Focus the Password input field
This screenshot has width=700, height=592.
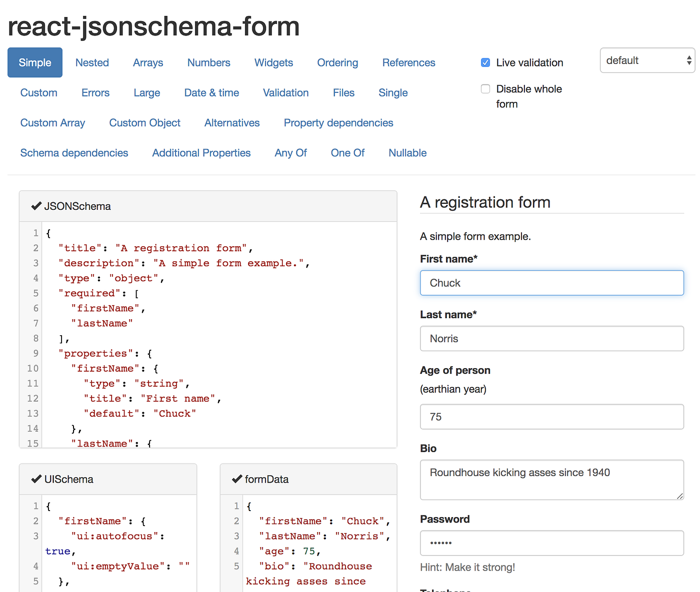tap(551, 544)
